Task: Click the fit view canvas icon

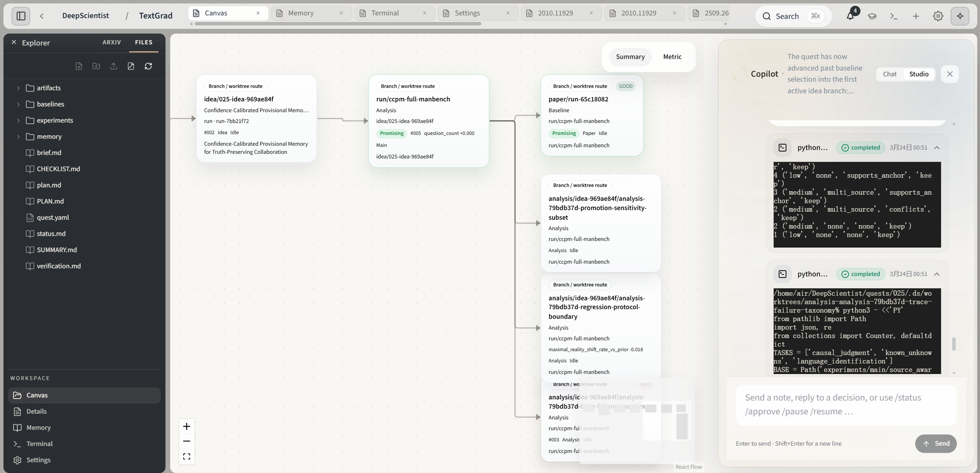Action: click(187, 456)
